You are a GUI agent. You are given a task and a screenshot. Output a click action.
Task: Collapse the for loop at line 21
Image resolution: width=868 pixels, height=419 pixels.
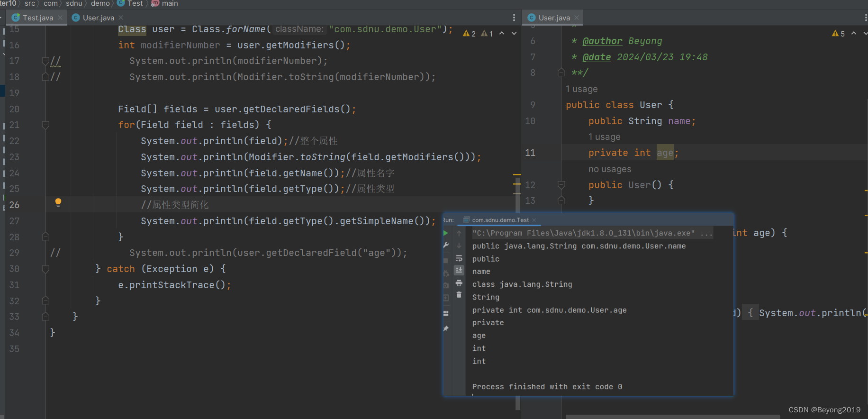[x=45, y=125]
